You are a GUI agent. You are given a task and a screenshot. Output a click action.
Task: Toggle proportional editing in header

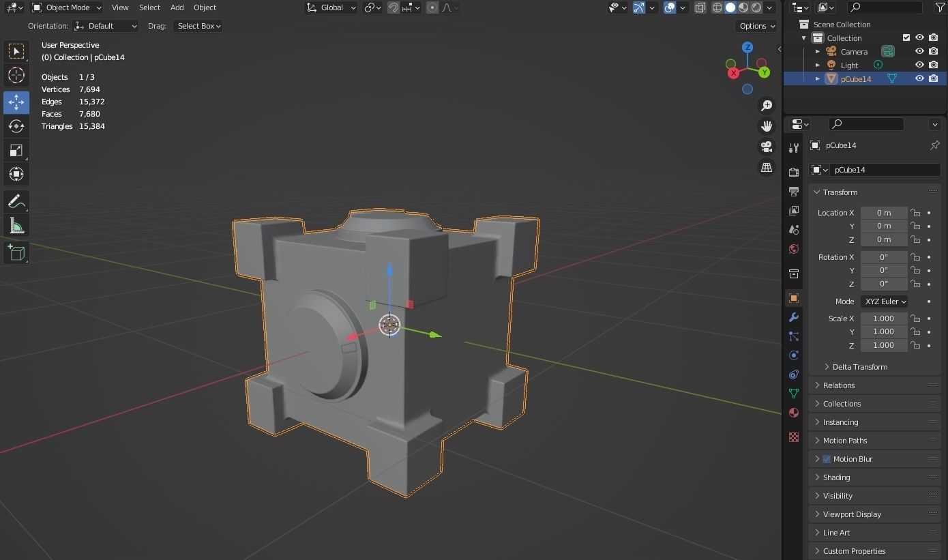click(432, 8)
